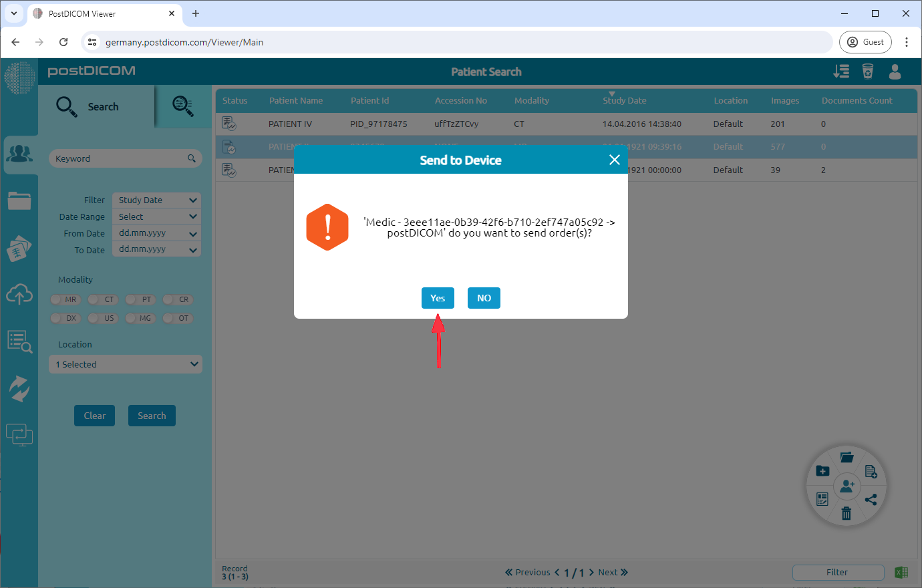Image resolution: width=922 pixels, height=588 pixels.
Task: Toggle the MR modality filter
Action: pos(65,299)
